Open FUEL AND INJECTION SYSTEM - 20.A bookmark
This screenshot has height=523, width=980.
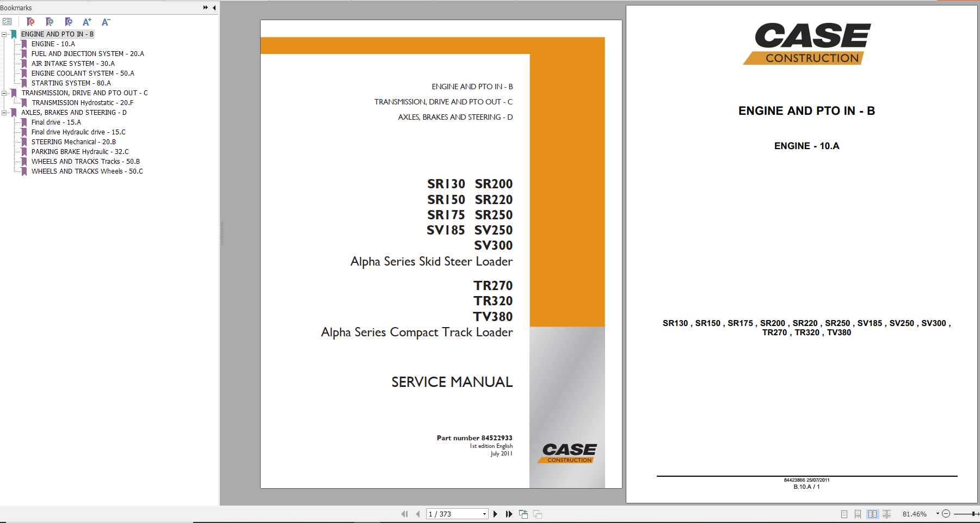(x=88, y=54)
